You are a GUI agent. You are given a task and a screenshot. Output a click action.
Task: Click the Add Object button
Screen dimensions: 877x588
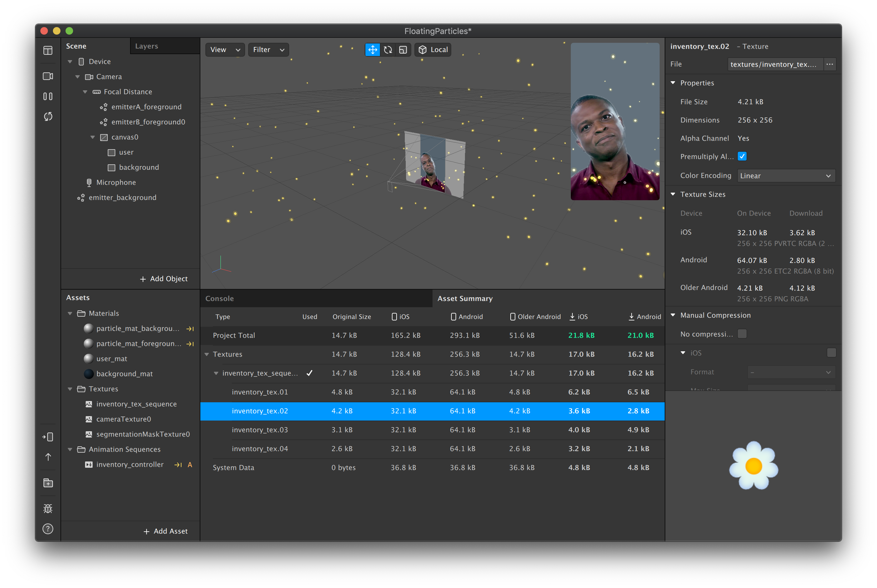pos(163,279)
